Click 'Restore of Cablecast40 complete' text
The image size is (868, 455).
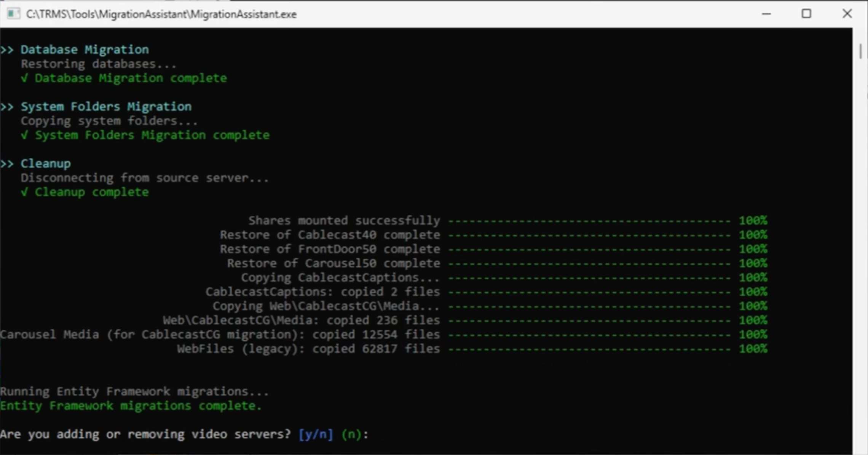tap(330, 235)
